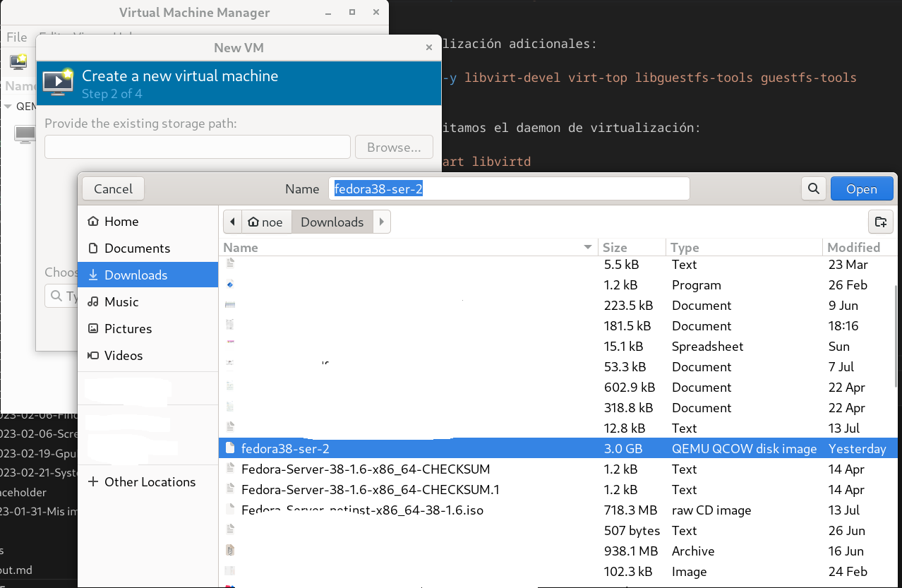Open Videos in the places sidebar
The width and height of the screenshot is (902, 588).
pyautogui.click(x=148, y=356)
